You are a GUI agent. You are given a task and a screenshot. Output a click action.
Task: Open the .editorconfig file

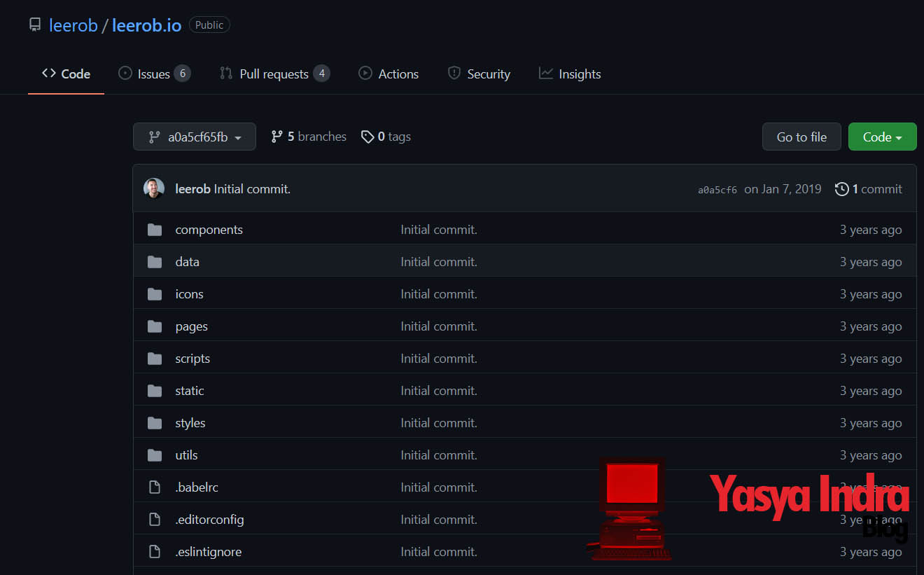coord(209,520)
